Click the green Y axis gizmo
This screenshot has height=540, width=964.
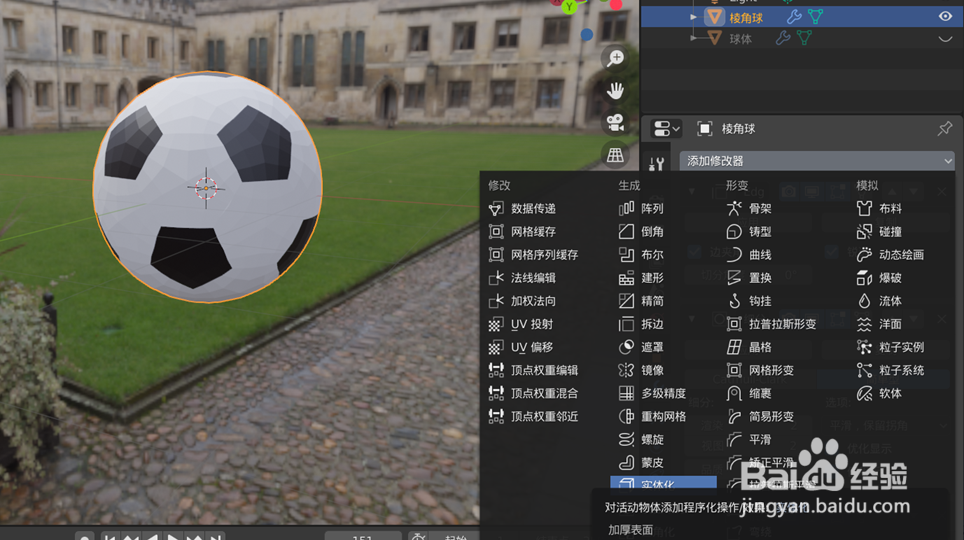[x=570, y=7]
